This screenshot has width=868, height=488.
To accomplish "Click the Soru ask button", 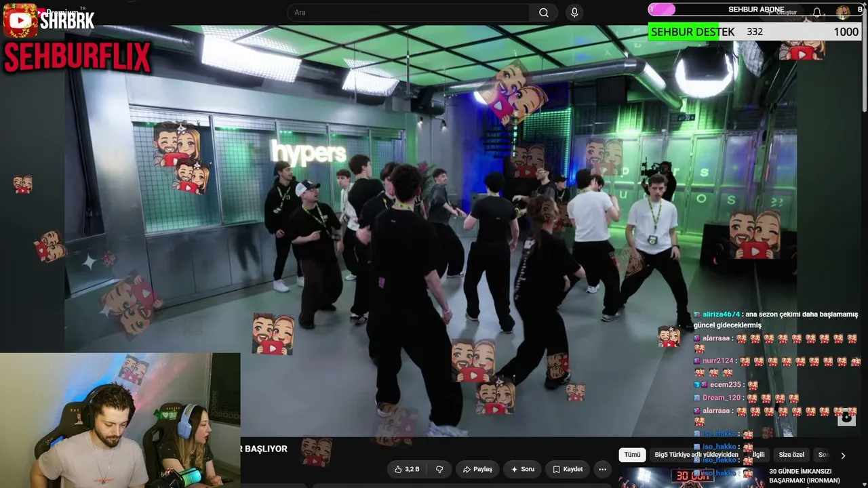I will [523, 469].
